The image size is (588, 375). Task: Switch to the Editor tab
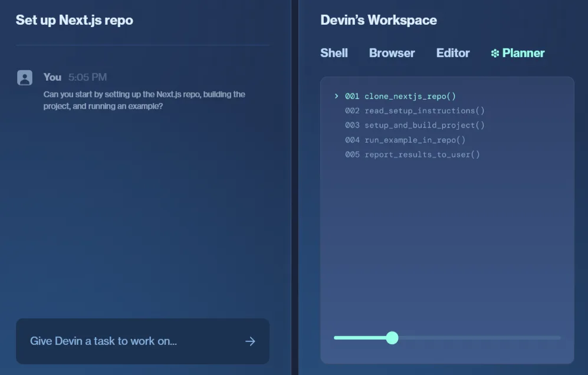(452, 53)
